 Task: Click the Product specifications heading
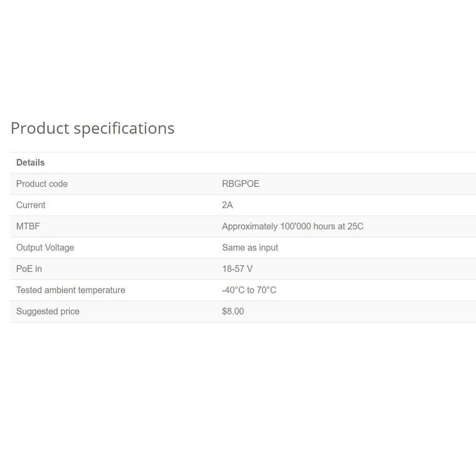(x=93, y=128)
